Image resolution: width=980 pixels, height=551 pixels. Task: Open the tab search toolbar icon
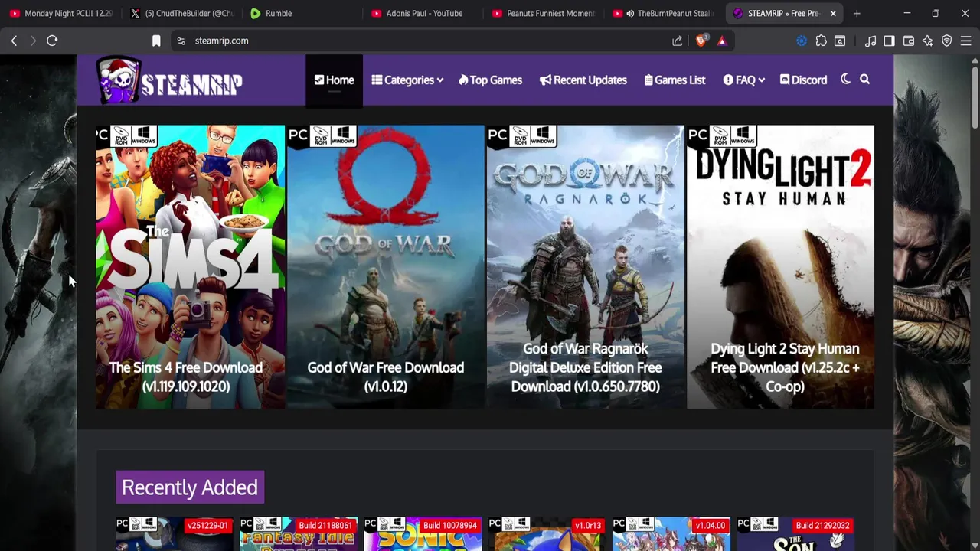(840, 41)
